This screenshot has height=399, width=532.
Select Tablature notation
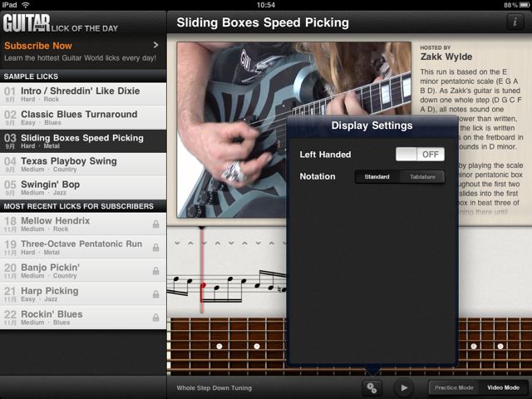(x=422, y=177)
